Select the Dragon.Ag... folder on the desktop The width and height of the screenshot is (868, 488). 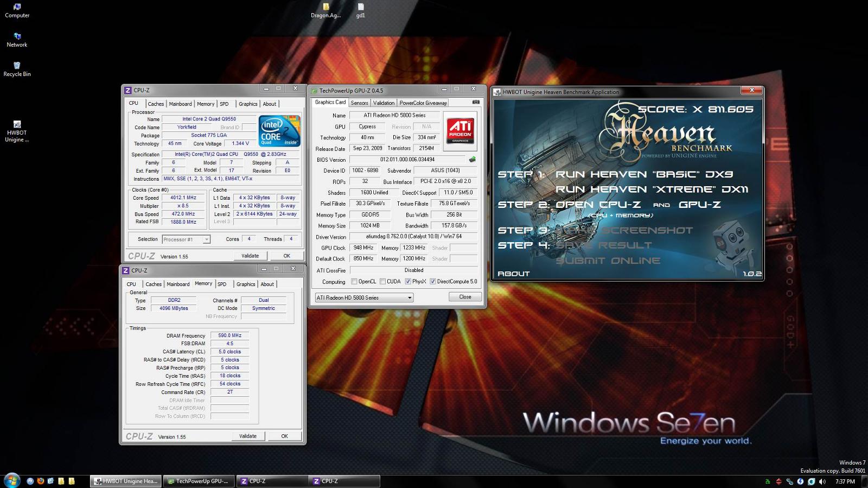point(325,11)
